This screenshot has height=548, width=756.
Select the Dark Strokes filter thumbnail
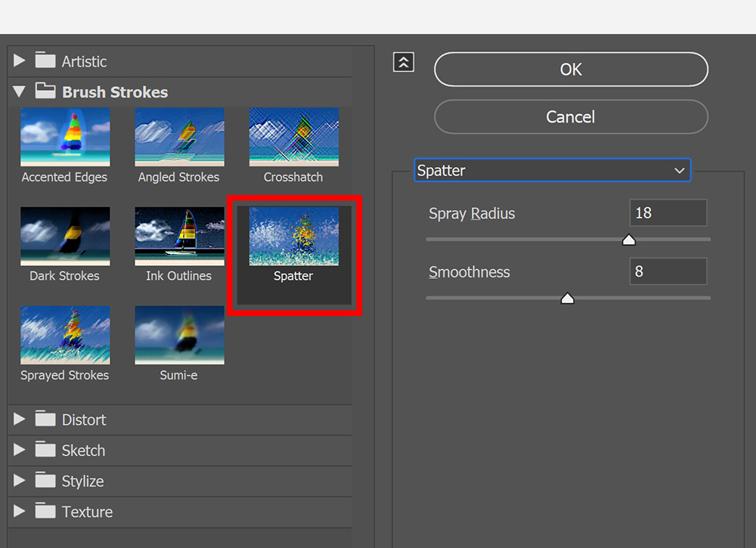point(65,236)
